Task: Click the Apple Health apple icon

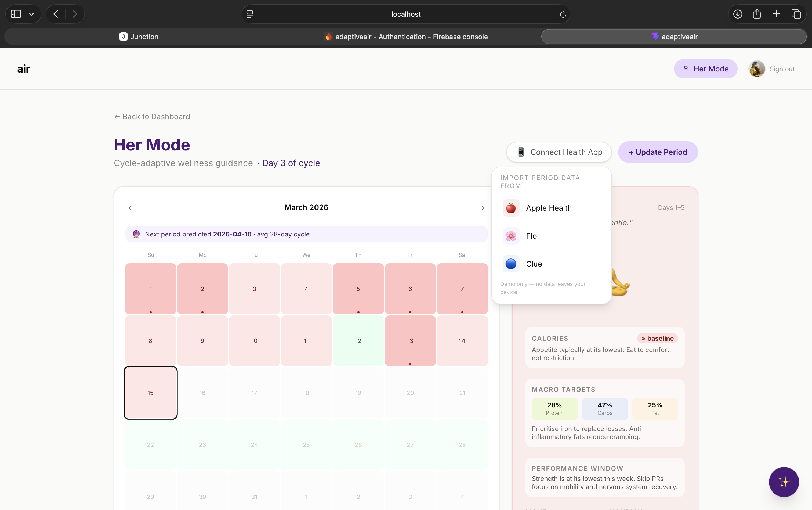Action: point(511,208)
